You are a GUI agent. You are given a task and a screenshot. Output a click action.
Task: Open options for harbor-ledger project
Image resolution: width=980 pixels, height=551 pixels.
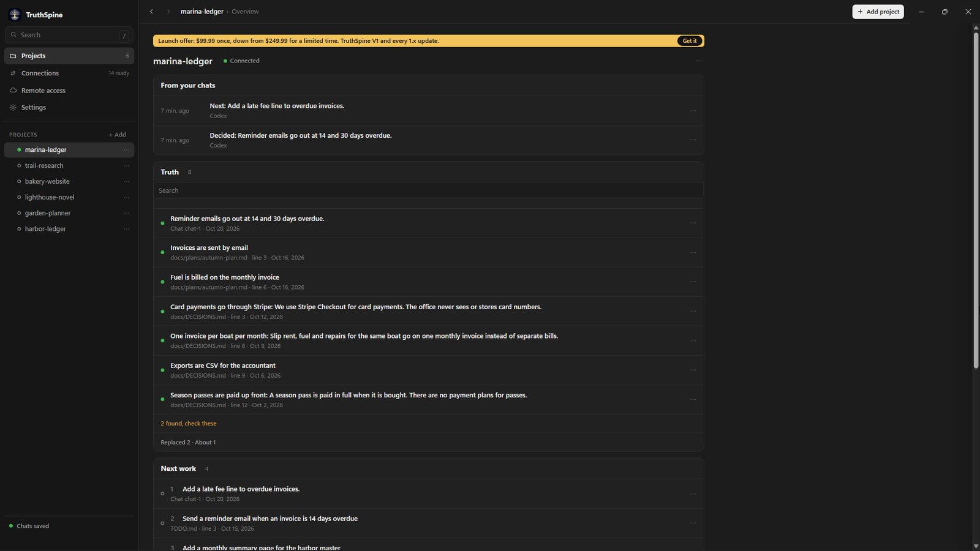pyautogui.click(x=126, y=229)
